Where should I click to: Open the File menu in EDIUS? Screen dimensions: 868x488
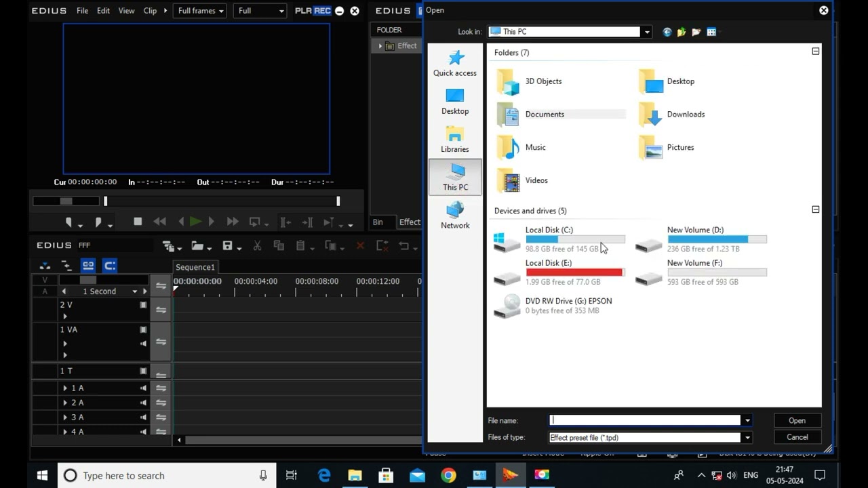(82, 11)
